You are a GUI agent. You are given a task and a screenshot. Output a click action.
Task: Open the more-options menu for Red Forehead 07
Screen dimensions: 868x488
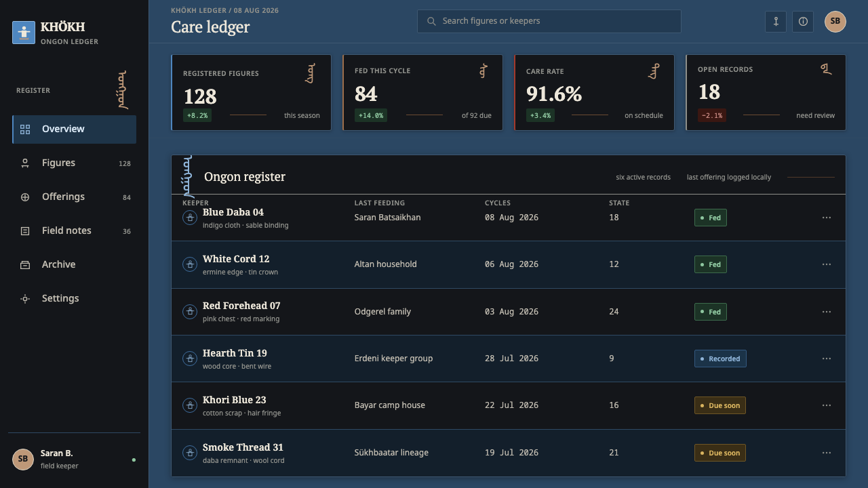827,312
